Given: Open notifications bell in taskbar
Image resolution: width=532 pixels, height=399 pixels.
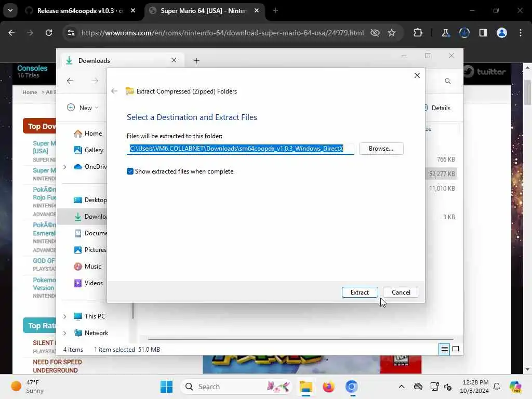Looking at the screenshot, I should point(497,387).
